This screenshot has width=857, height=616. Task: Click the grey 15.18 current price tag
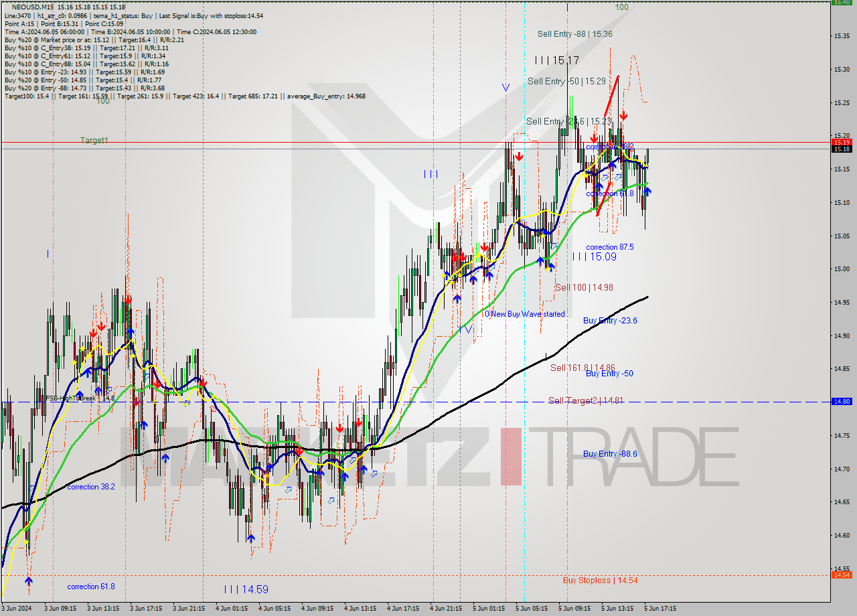pos(842,149)
